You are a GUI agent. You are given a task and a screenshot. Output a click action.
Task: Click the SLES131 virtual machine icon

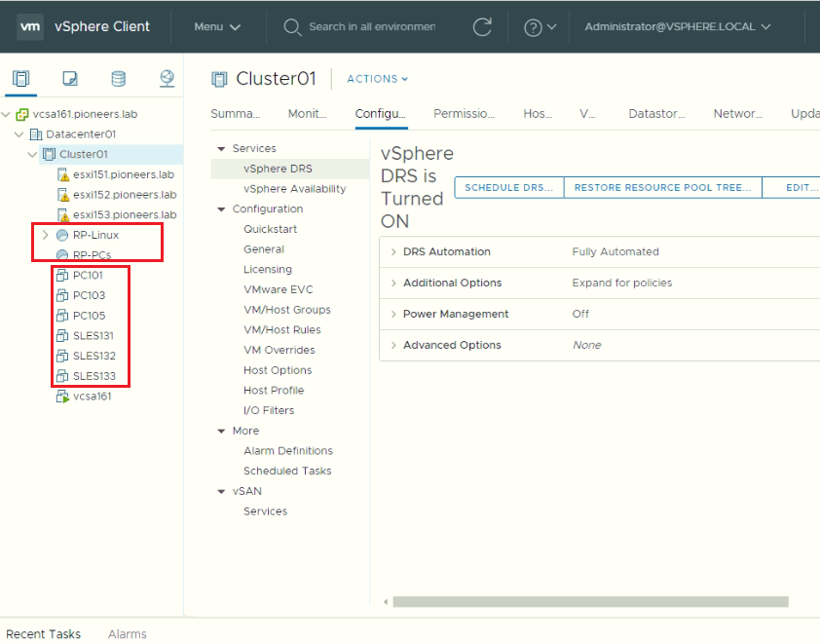pos(62,335)
